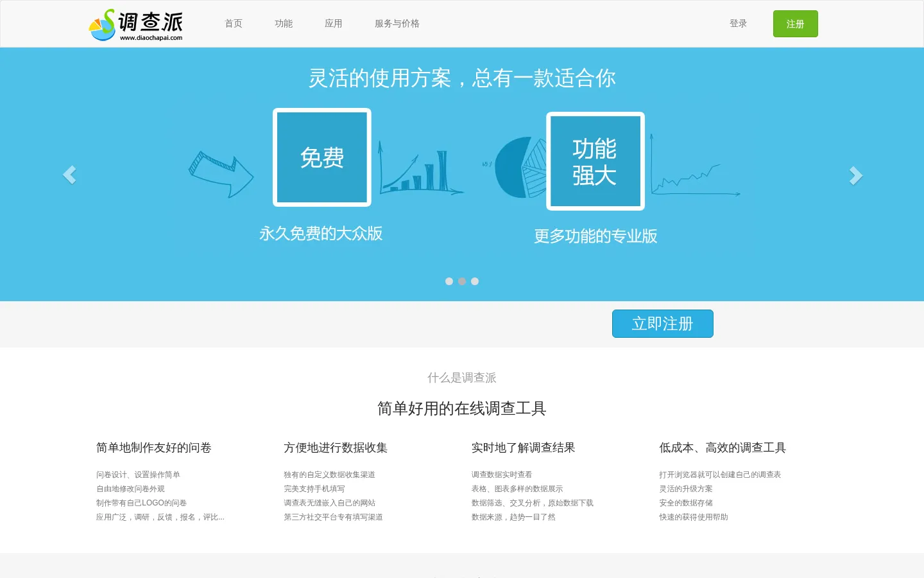Open the 功能 menu item
924x578 pixels.
284,24
